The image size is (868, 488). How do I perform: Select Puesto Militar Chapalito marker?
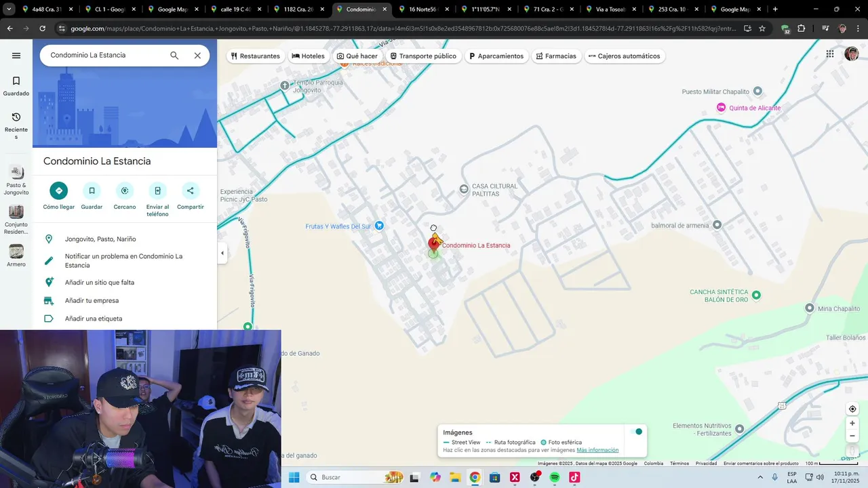point(758,91)
